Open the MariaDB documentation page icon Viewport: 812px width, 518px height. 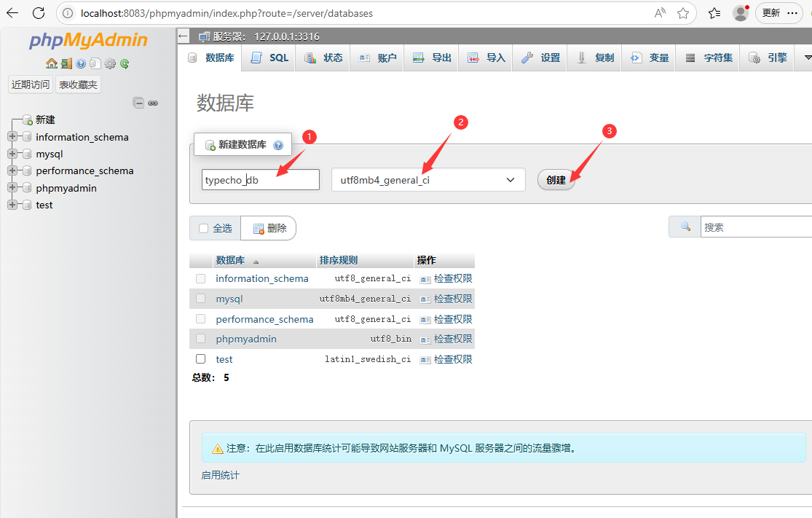tap(95, 63)
